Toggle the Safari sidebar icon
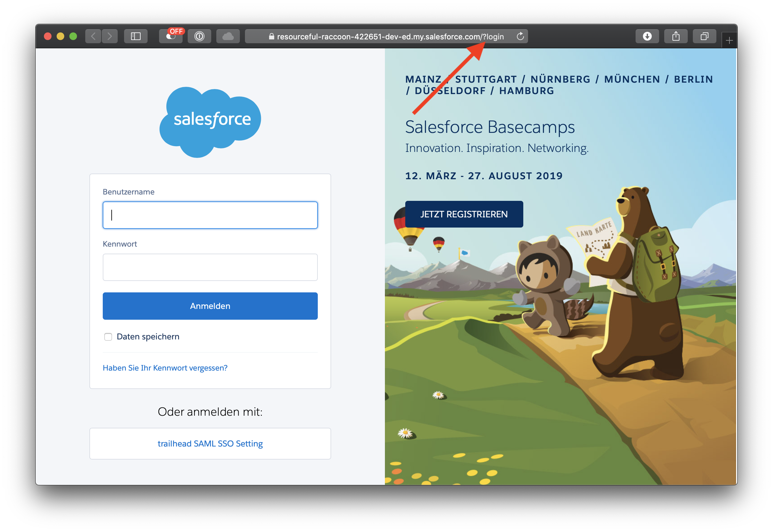The height and width of the screenshot is (532, 773). [x=136, y=36]
